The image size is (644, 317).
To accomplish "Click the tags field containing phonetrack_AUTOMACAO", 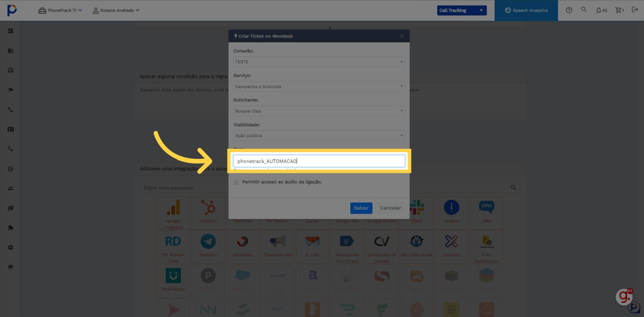I will tap(319, 161).
